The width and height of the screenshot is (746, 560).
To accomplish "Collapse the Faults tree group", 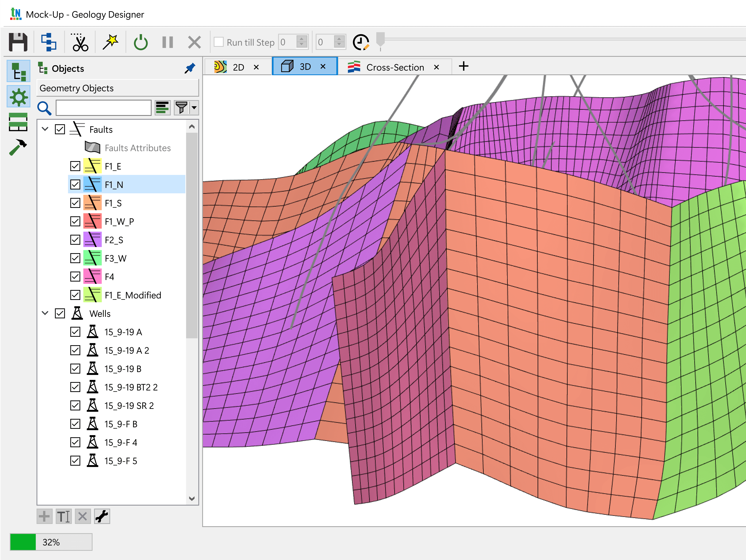I will [45, 129].
